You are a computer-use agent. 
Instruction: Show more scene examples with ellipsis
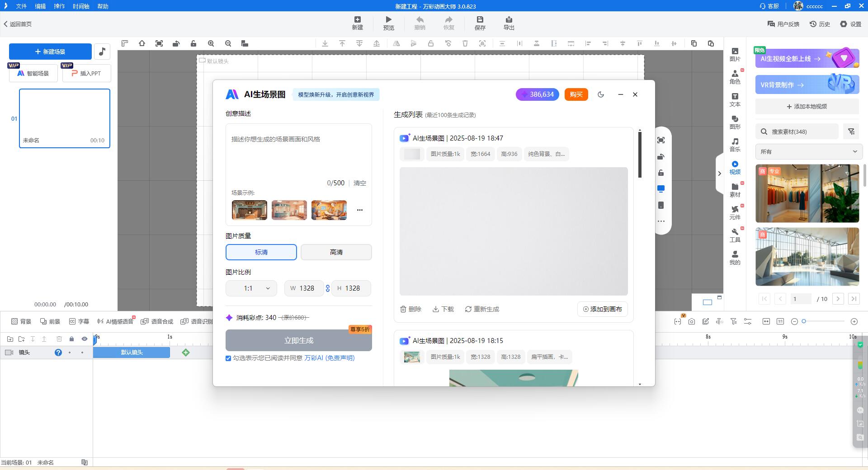pyautogui.click(x=360, y=210)
